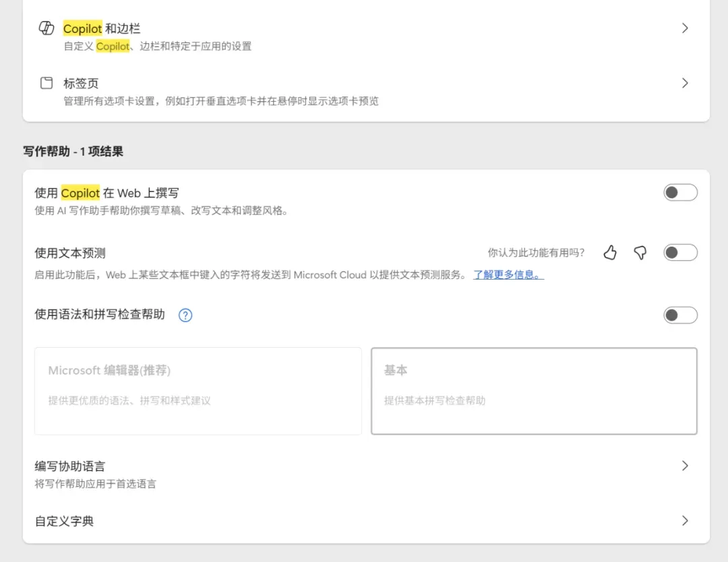Click the thumbs-up feedback icon
This screenshot has height=562, width=728.
coord(610,253)
